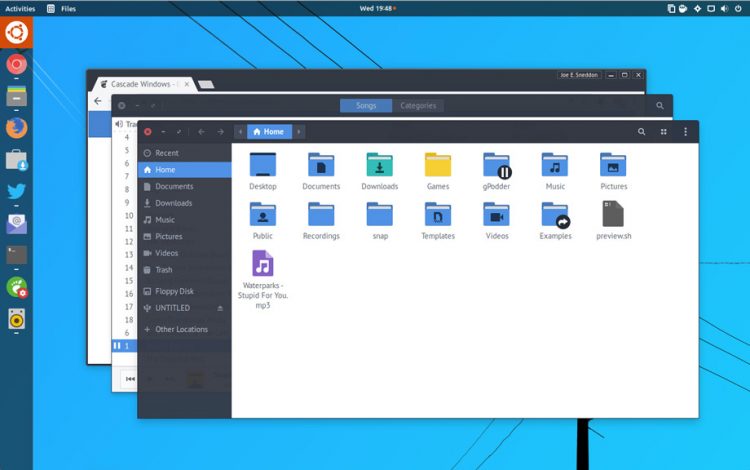
Task: Switch to the Songs tab
Action: [x=366, y=106]
